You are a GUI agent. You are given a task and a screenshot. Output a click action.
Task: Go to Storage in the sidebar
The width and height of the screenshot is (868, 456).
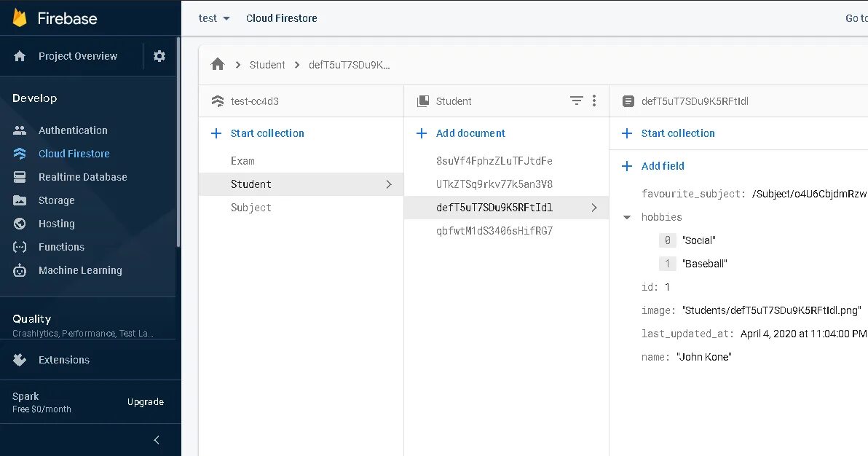click(x=56, y=200)
